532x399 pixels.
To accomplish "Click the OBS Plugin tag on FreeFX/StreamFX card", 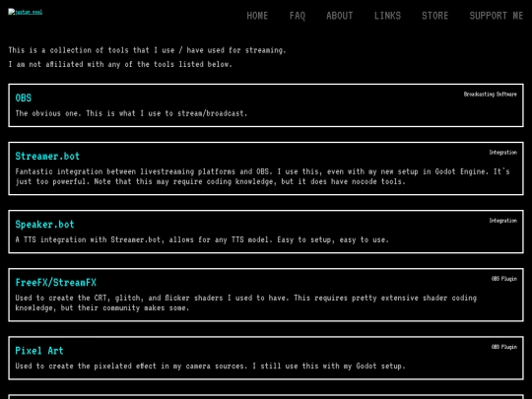I will pos(504,279).
